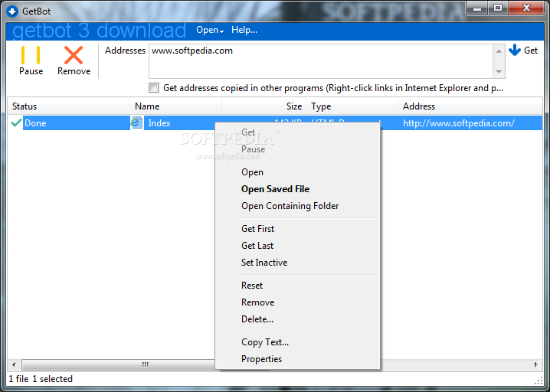Sort by the Name column header
The height and width of the screenshot is (392, 550).
click(x=175, y=106)
